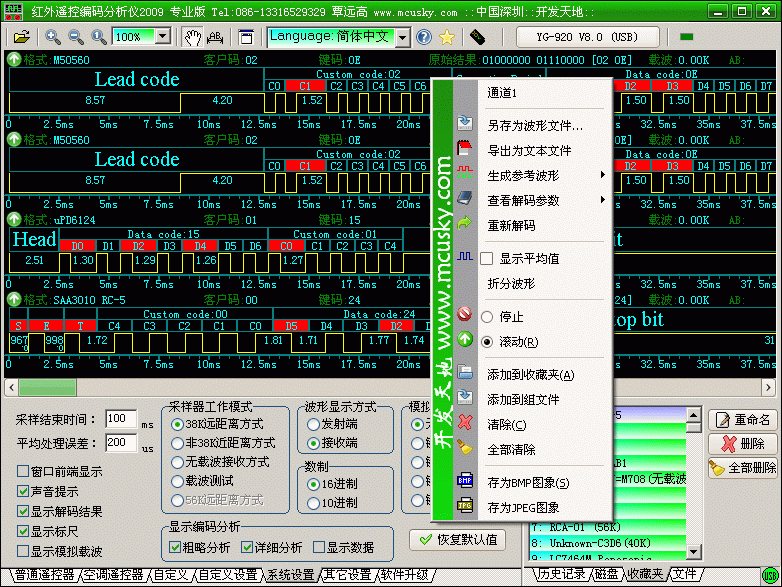782x587 pixels.
Task: Click the 恢复默认值 button
Action: (x=455, y=539)
